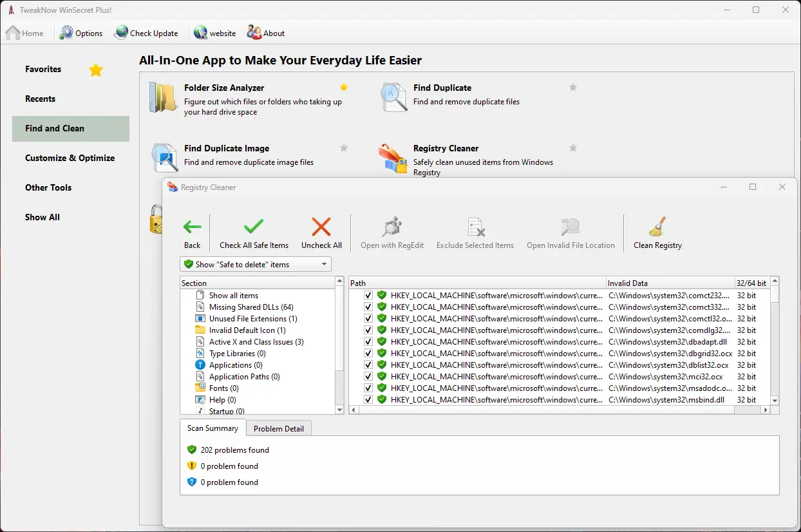
Task: Click the Invalid Default Icon folder icon
Action: (200, 330)
